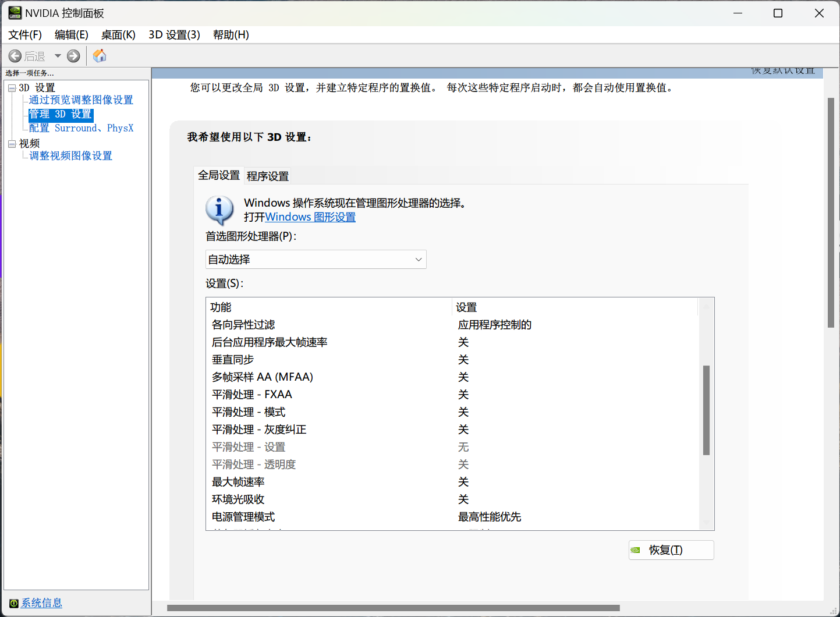The height and width of the screenshot is (617, 840).
Task: Collapse the 3D 设置 tree node
Action: point(12,88)
